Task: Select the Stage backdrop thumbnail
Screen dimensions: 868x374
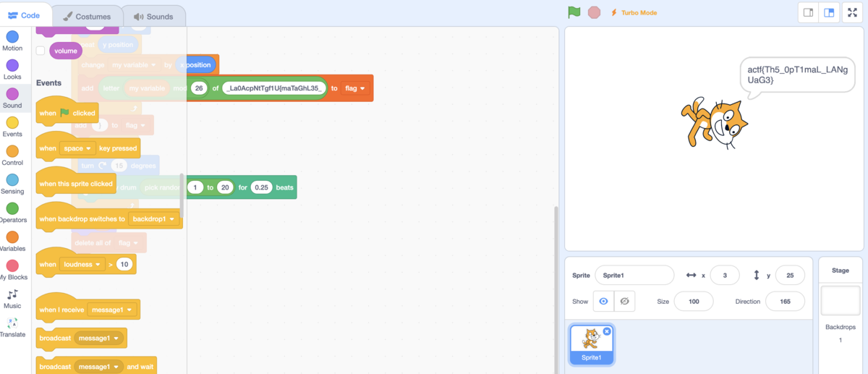Action: [841, 300]
